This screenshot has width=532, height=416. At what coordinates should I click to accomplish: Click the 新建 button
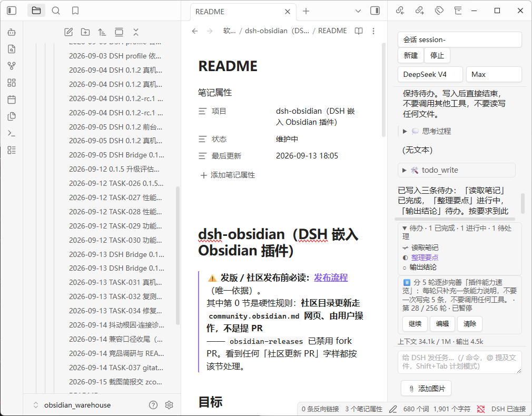[x=410, y=55]
